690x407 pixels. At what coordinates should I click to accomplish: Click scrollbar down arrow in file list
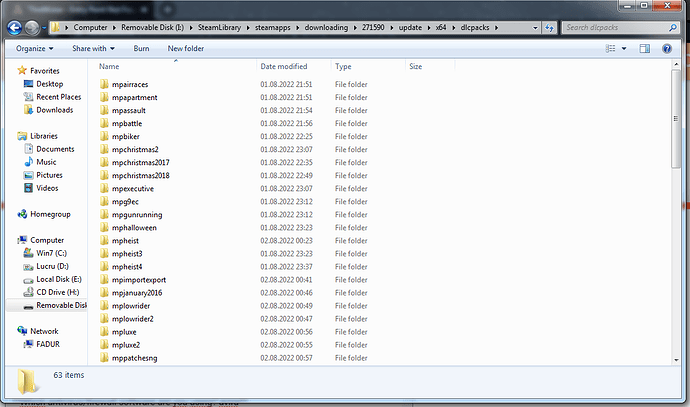[676, 360]
